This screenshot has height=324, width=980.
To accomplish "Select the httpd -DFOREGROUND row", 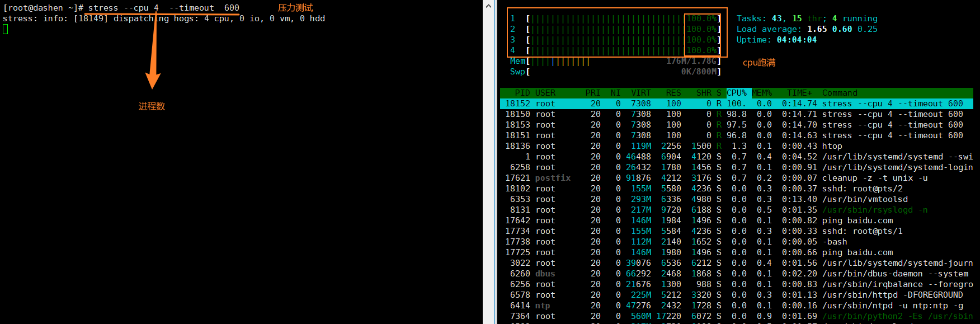I will (737, 295).
